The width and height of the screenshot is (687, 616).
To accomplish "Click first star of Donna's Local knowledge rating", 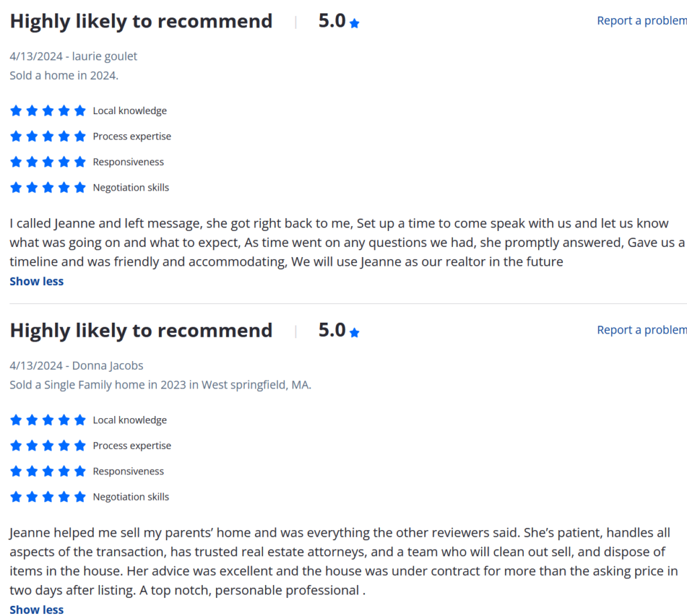I will pyautogui.click(x=16, y=419).
